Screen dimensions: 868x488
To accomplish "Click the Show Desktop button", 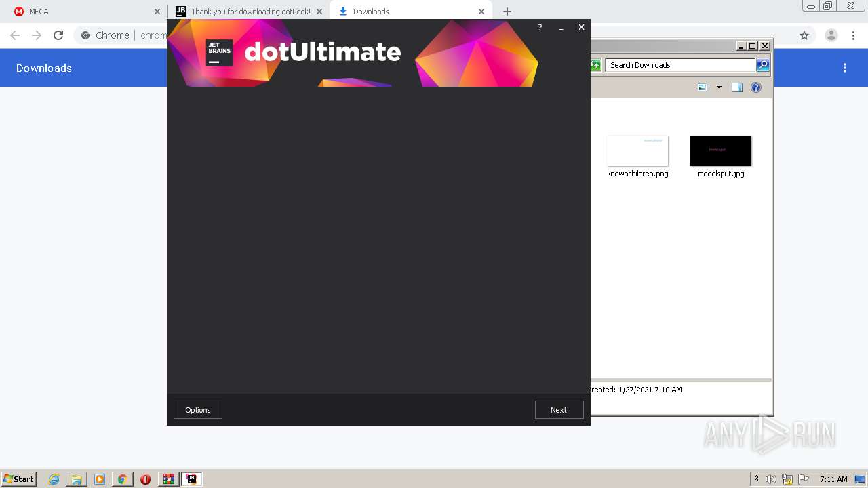I will tap(860, 479).
